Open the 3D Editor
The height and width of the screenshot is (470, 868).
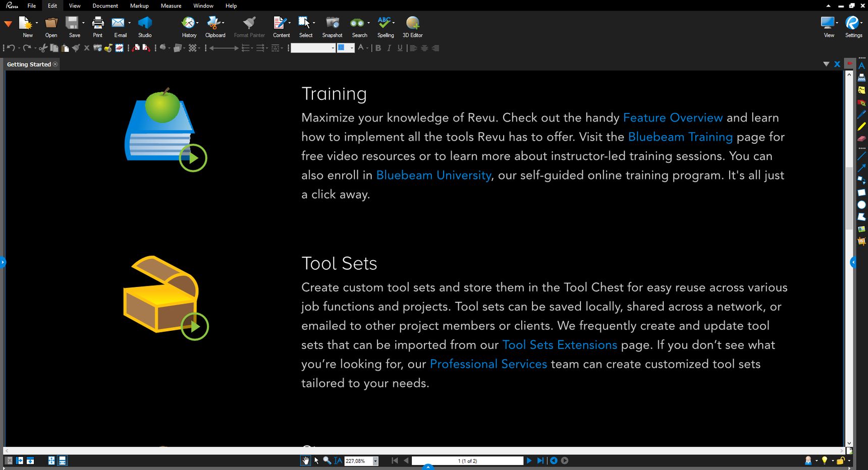point(413,23)
